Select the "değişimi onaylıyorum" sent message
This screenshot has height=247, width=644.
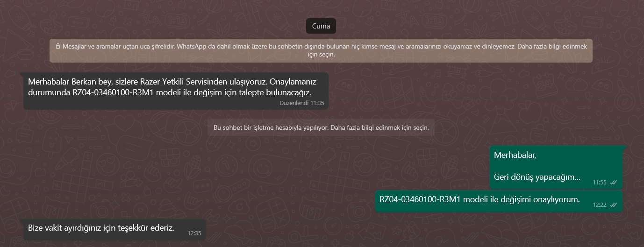click(x=499, y=202)
